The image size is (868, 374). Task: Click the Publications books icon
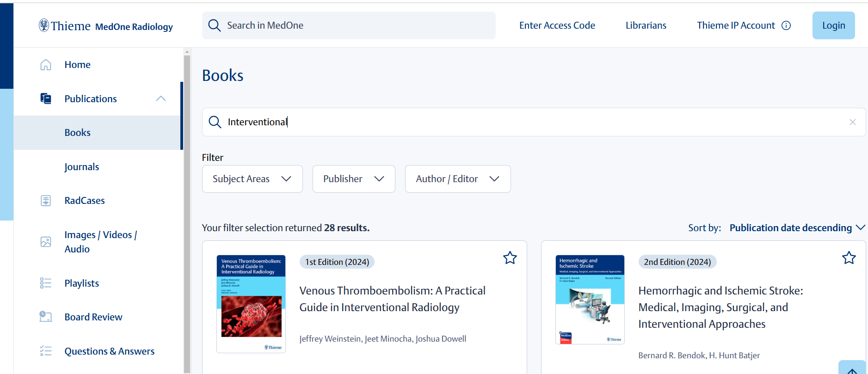(x=46, y=98)
